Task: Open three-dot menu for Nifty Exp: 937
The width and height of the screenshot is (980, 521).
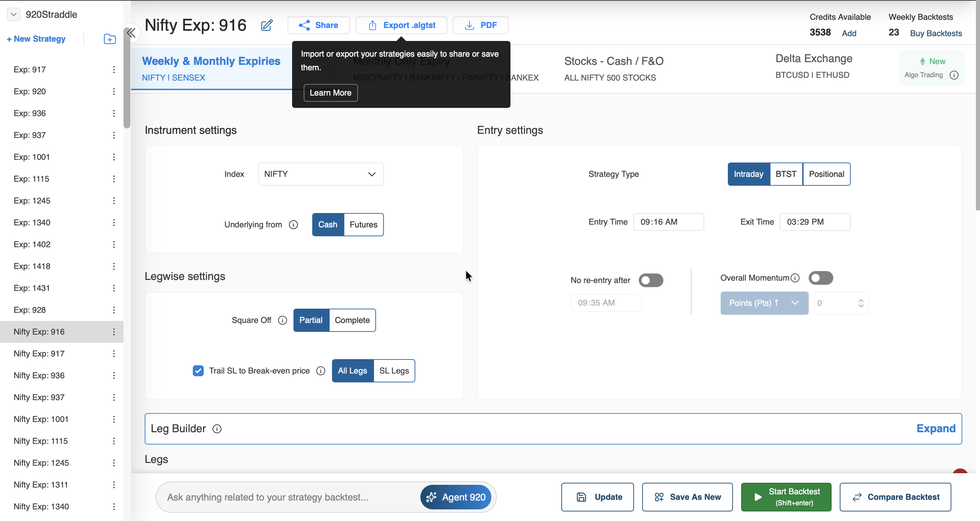Action: pyautogui.click(x=114, y=397)
